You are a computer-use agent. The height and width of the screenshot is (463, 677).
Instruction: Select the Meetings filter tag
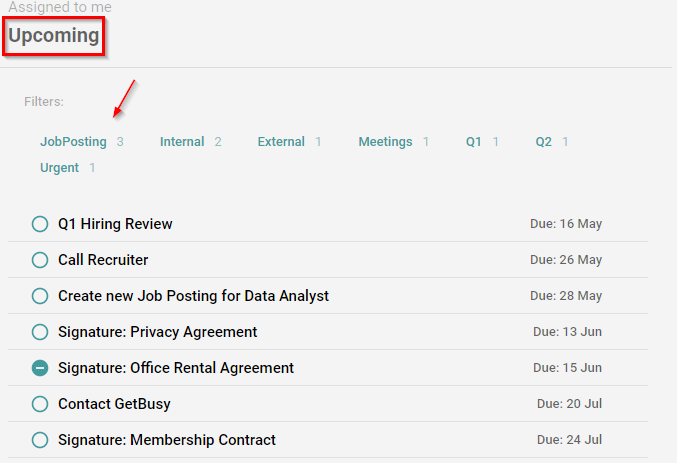point(385,142)
